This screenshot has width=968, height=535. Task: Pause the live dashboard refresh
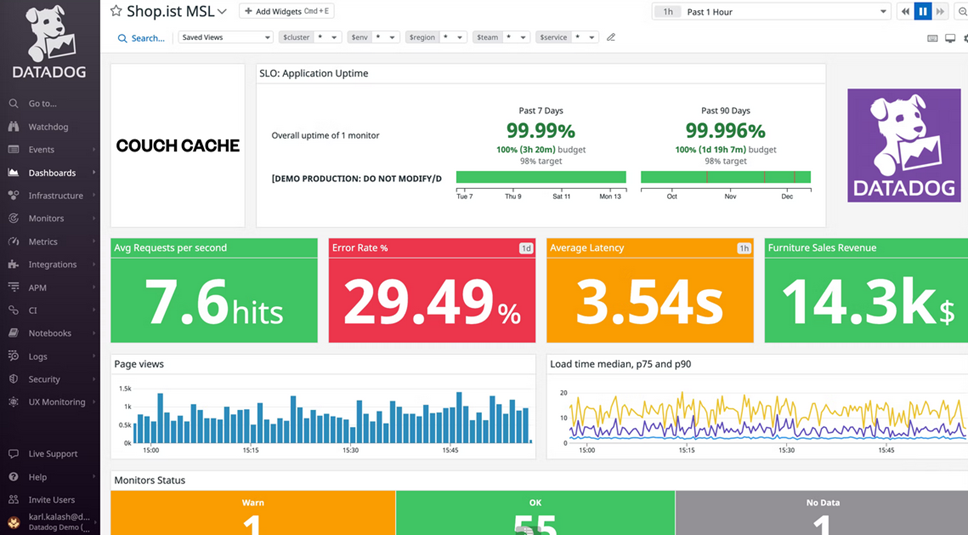(x=923, y=12)
